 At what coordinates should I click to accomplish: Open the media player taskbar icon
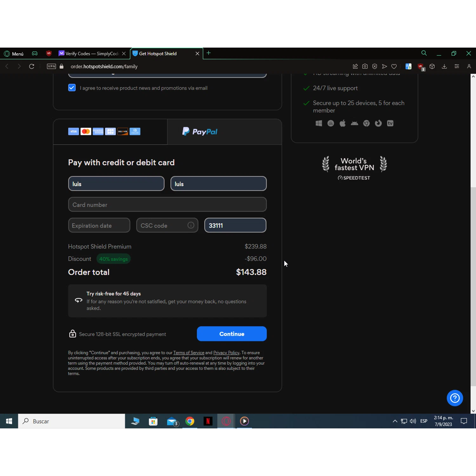coord(244,421)
